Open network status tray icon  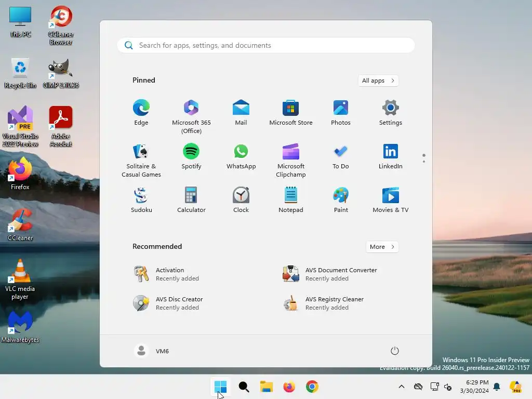pyautogui.click(x=435, y=387)
